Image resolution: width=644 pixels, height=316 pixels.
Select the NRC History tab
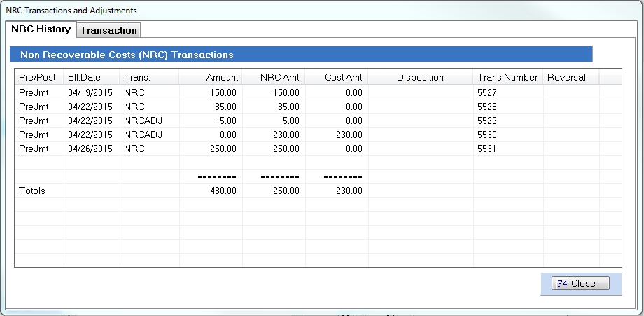[41, 29]
